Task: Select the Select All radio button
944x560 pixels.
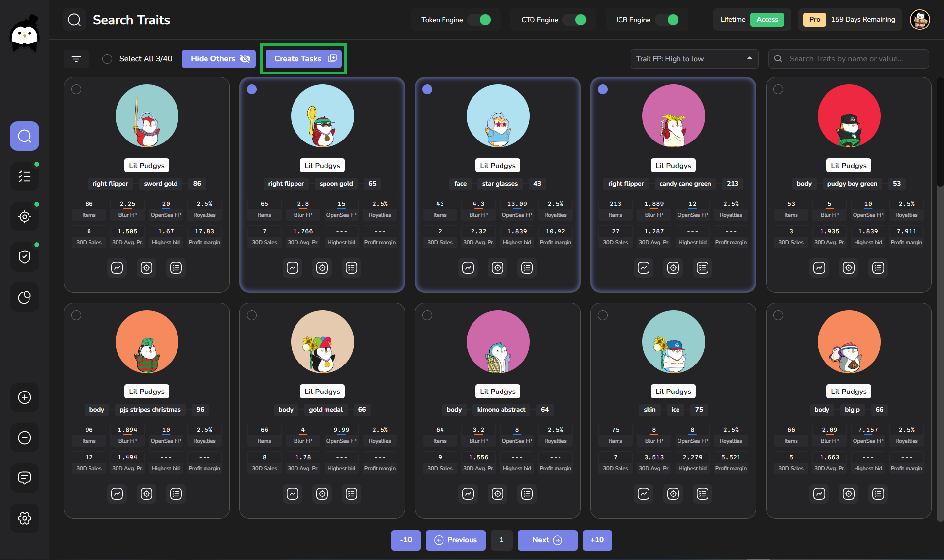Action: (x=107, y=59)
